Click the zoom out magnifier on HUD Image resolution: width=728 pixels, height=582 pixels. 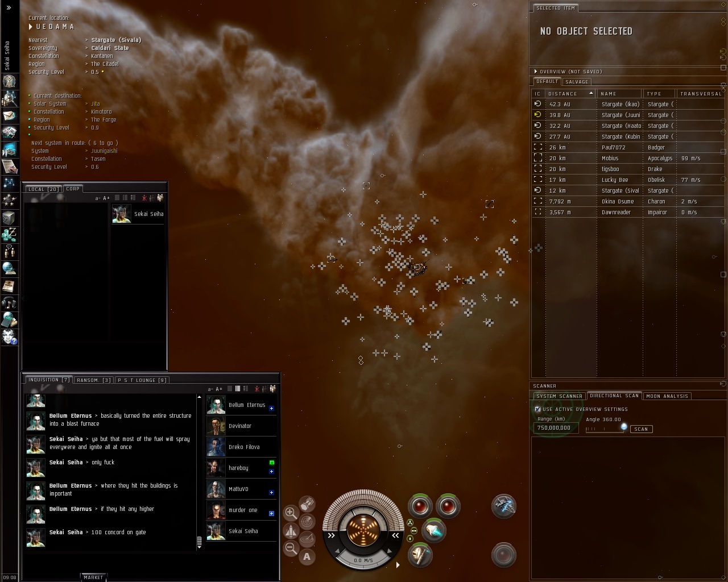coord(291,548)
